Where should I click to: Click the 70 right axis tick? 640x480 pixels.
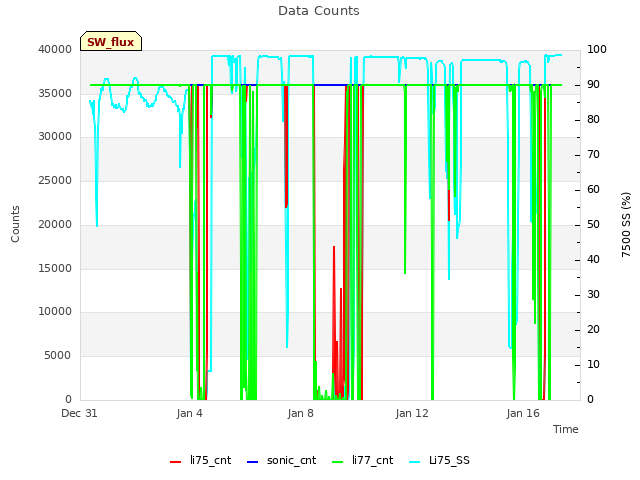593,155
